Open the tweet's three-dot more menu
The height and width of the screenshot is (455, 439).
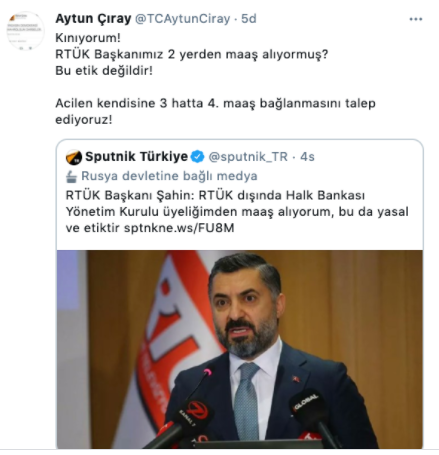coord(416,19)
